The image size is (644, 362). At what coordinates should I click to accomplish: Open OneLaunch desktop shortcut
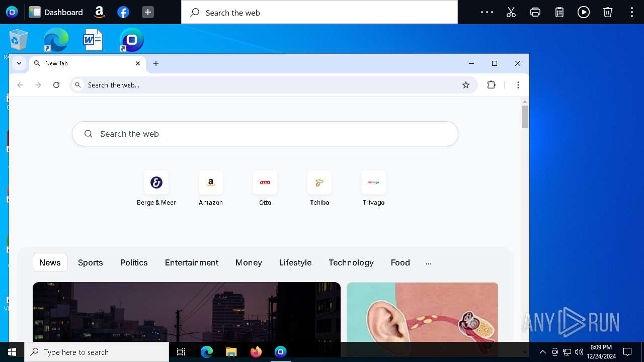point(131,40)
